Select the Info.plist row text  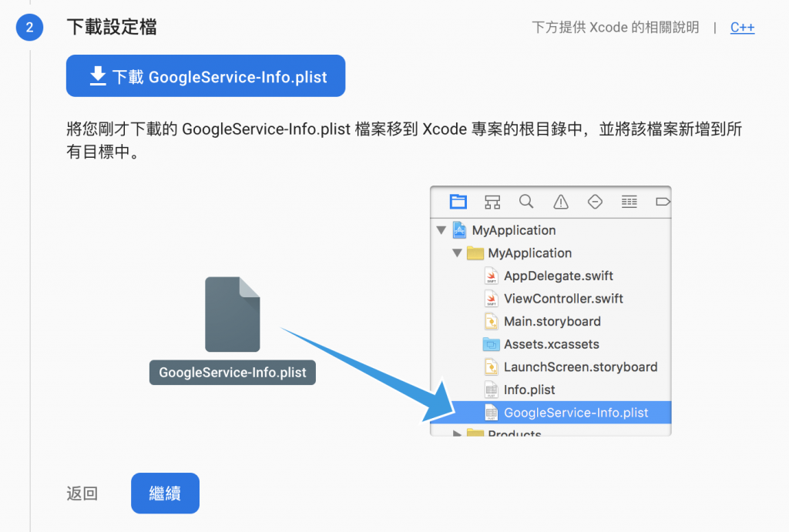529,390
